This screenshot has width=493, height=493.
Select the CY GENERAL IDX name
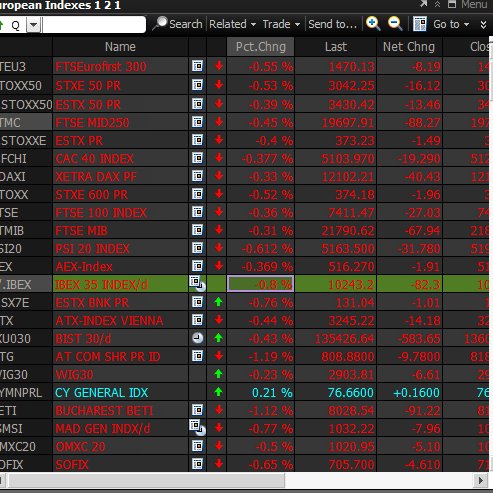[x=102, y=393]
